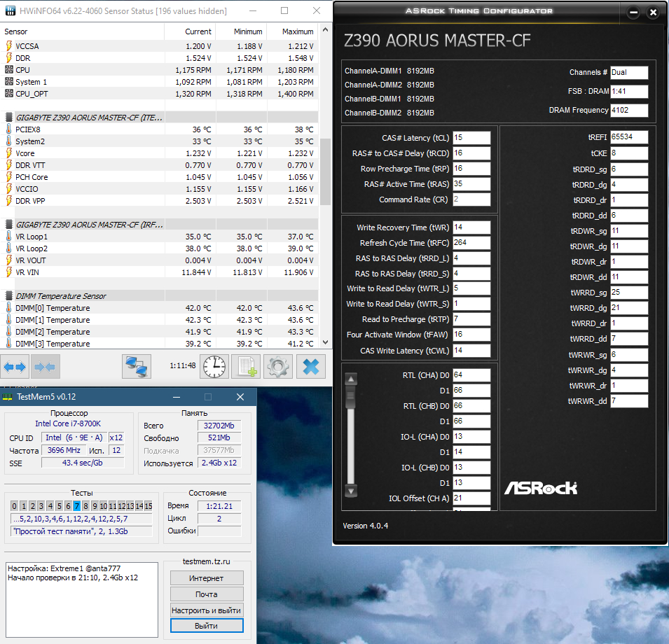Image resolution: width=669 pixels, height=644 pixels.
Task: Click the Write Recovery Time (tWR) field
Action: point(471,227)
